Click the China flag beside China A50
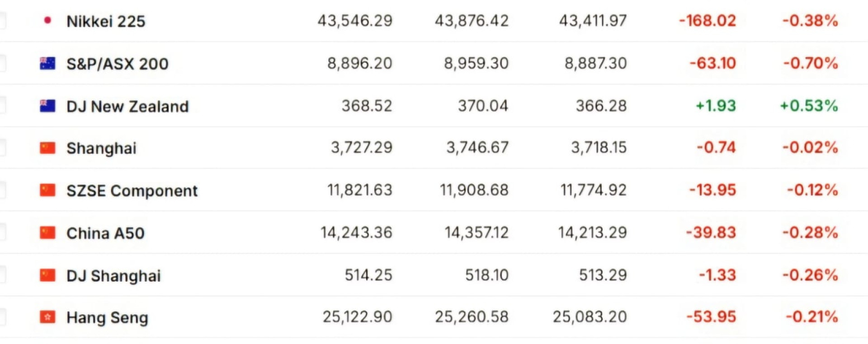This screenshot has height=344, width=868. (47, 232)
